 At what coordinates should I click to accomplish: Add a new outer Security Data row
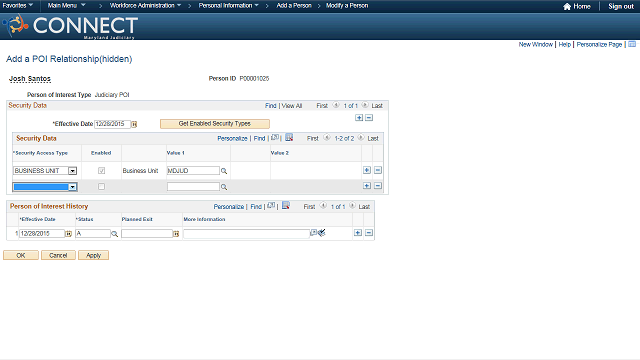(x=359, y=118)
